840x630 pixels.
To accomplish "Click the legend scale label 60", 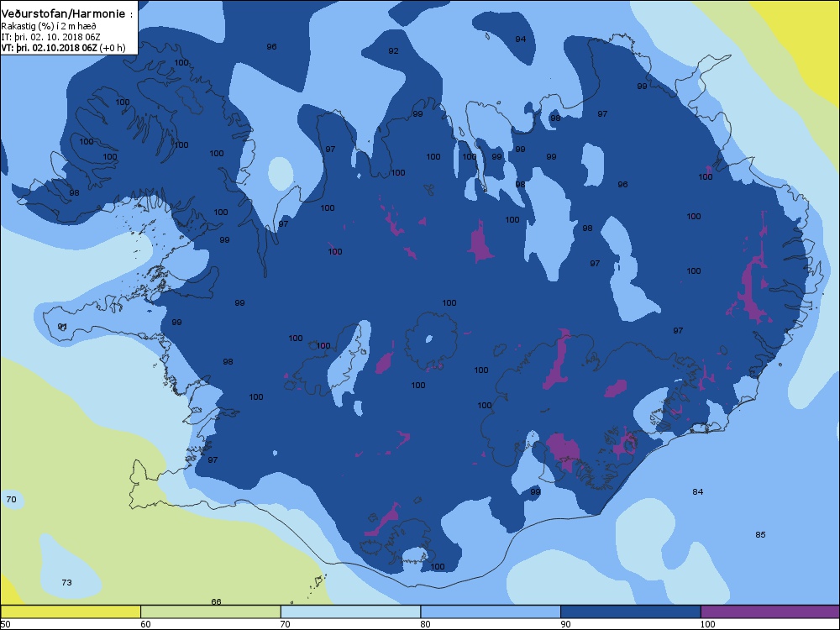I will coord(145,624).
